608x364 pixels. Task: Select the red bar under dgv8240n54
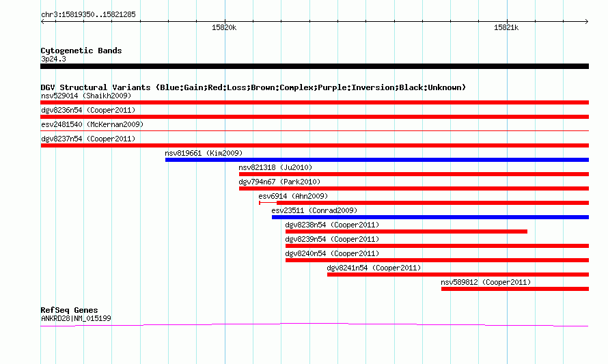(x=437, y=260)
